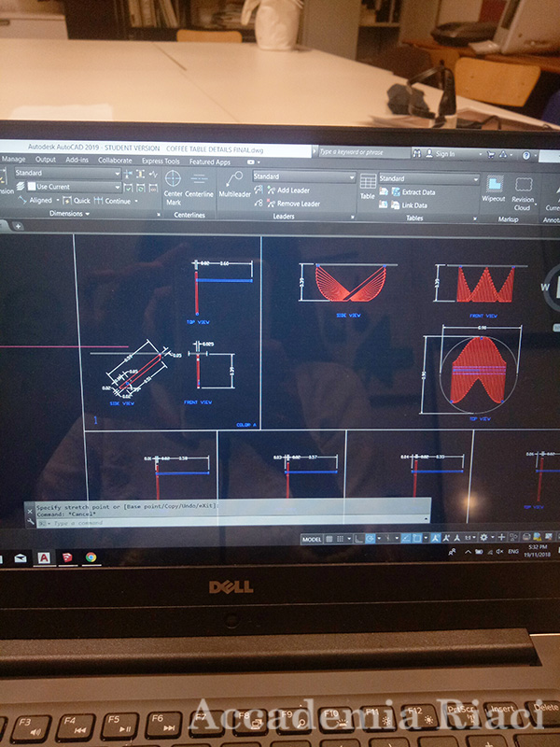This screenshot has width=560, height=747.
Task: Open the arrow next to Aligned
Action: coord(58,201)
